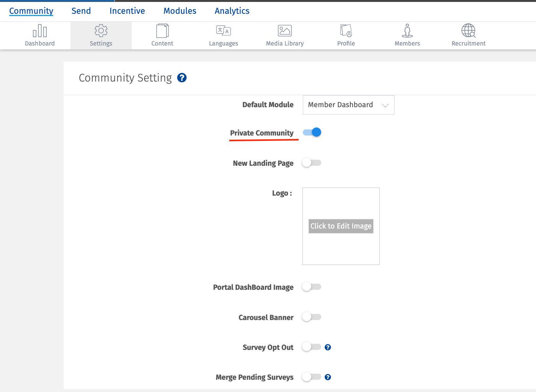Viewport: 536px width, 392px height.
Task: Open the Incentive menu item
Action: coord(127,11)
